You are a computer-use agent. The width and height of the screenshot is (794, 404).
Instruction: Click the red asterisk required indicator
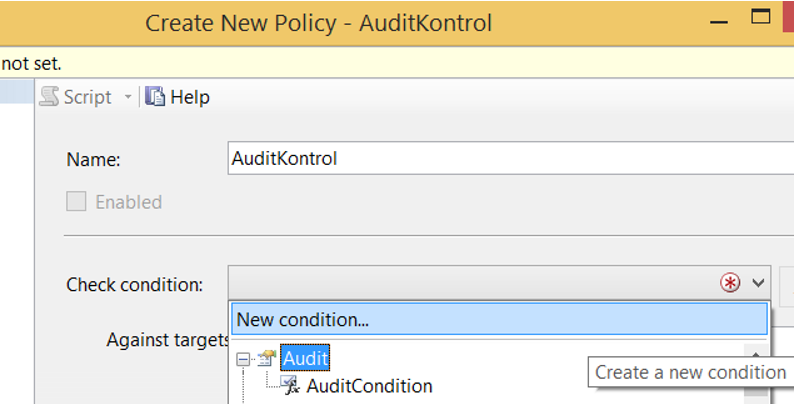(730, 282)
